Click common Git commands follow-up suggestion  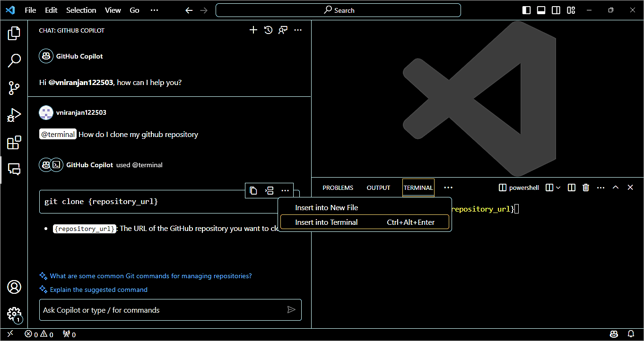[150, 276]
